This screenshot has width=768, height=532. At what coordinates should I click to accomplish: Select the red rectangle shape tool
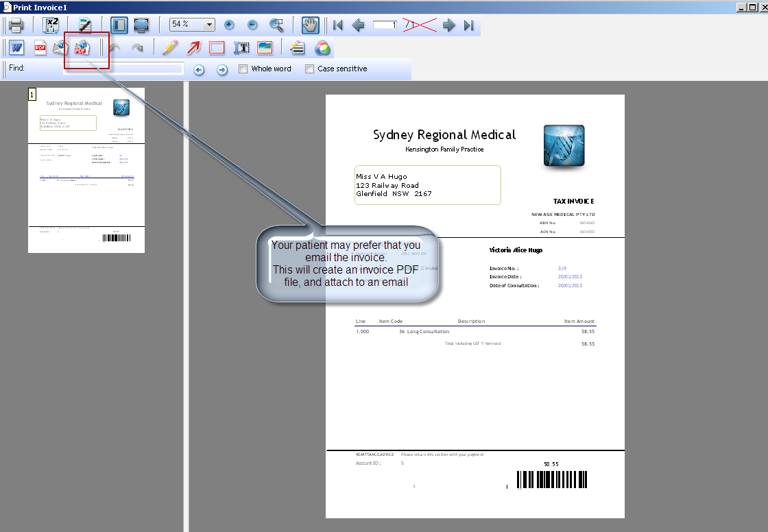tap(217, 47)
